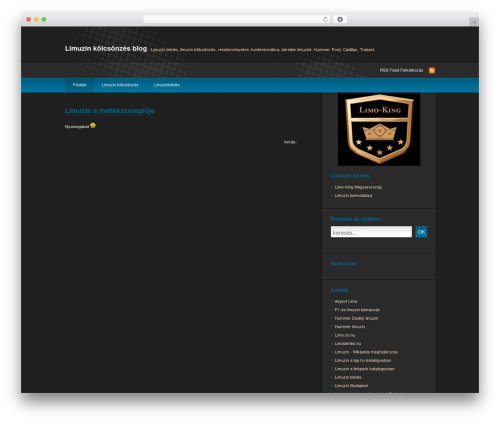Click the Hummer limuzin link

[350, 327]
